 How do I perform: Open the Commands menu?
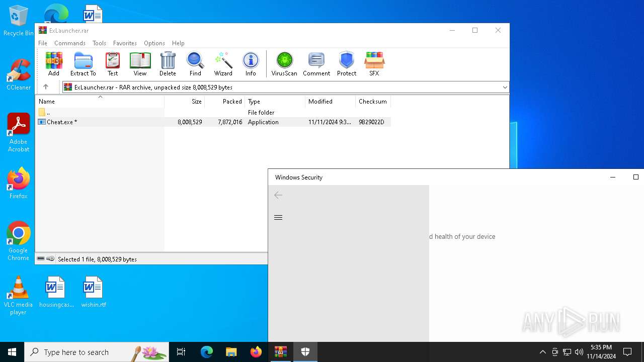tap(70, 43)
